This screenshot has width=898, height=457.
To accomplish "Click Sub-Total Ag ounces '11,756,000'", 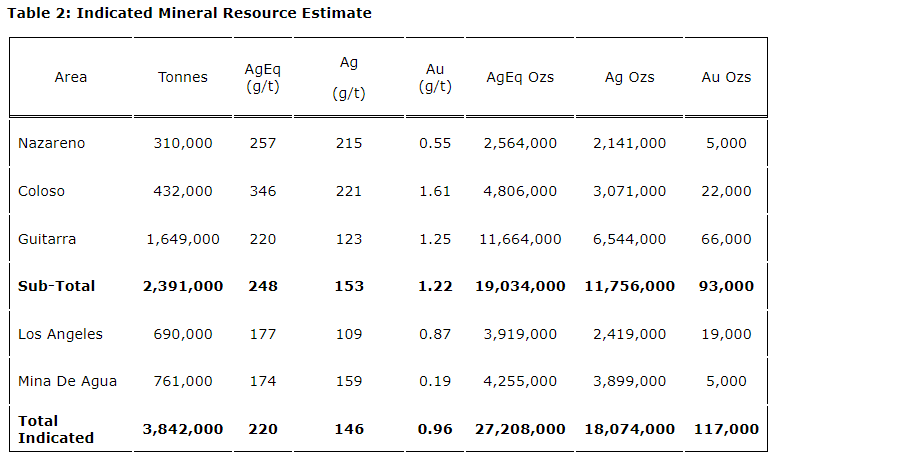I will click(629, 286).
